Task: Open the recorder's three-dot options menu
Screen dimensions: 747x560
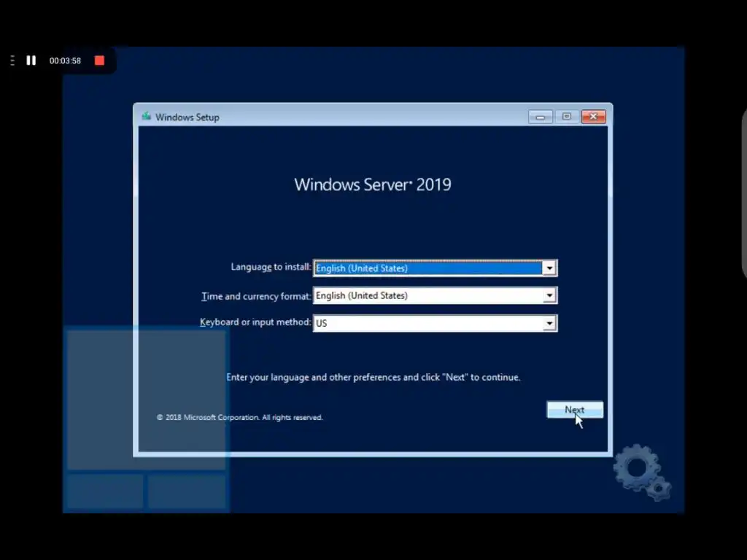Action: click(x=12, y=61)
